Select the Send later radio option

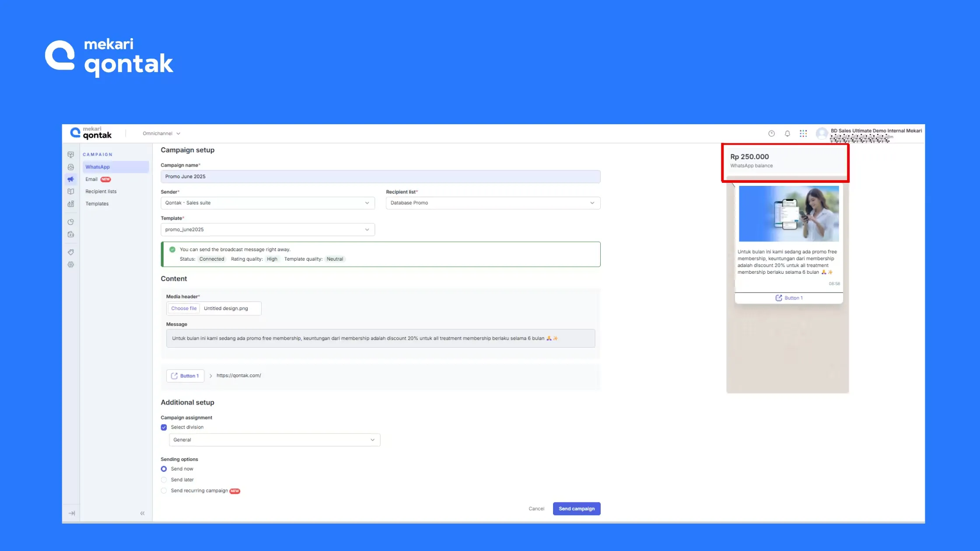click(x=164, y=480)
